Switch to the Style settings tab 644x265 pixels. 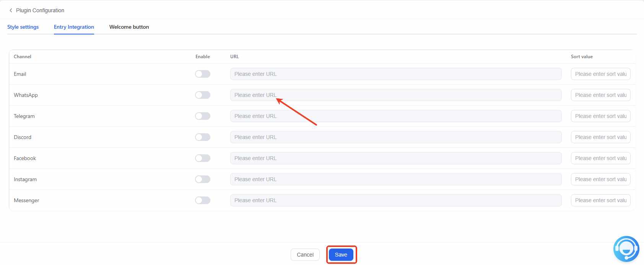pos(23,27)
